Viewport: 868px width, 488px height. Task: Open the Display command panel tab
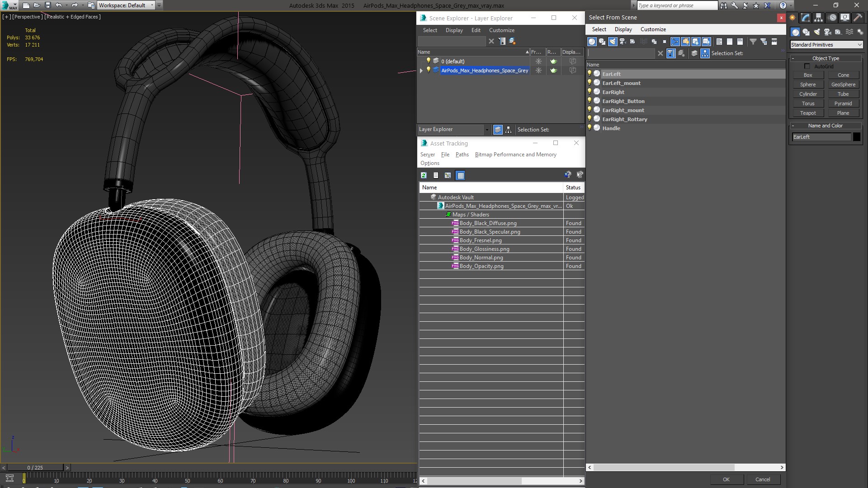pos(844,18)
